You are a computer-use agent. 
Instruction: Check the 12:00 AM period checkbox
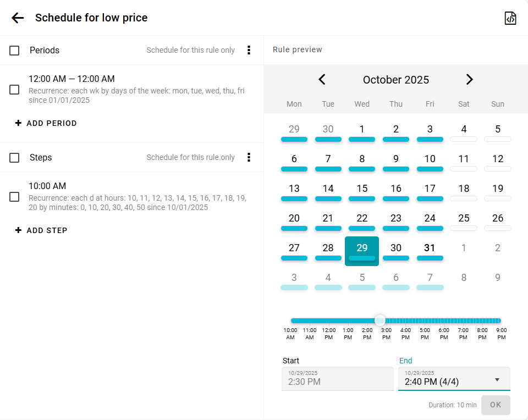[15, 90]
